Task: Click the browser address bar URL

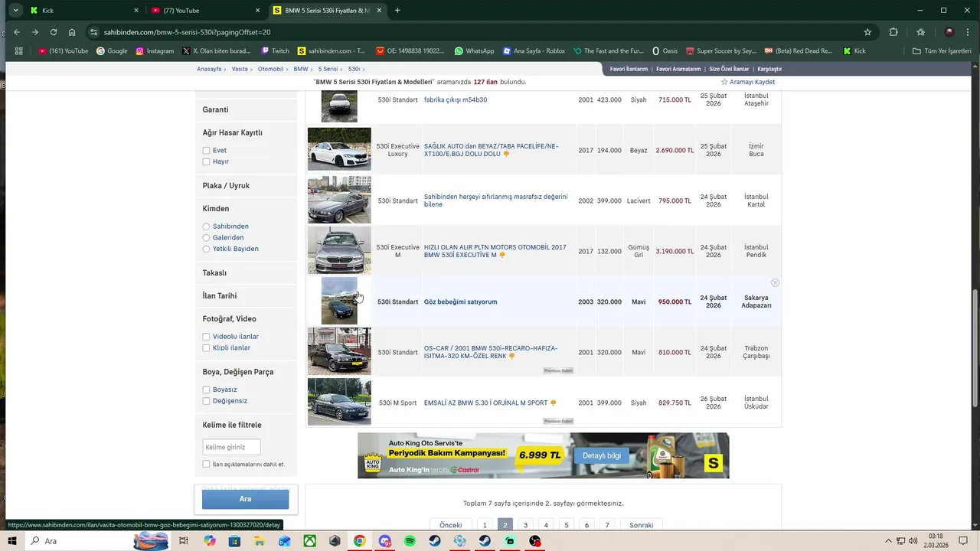Action: click(186, 32)
